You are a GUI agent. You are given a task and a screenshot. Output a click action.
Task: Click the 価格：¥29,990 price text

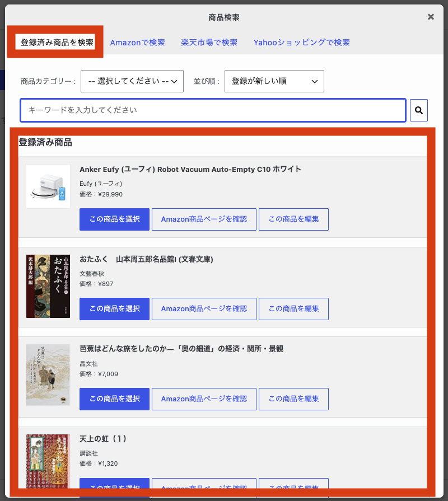tap(101, 194)
